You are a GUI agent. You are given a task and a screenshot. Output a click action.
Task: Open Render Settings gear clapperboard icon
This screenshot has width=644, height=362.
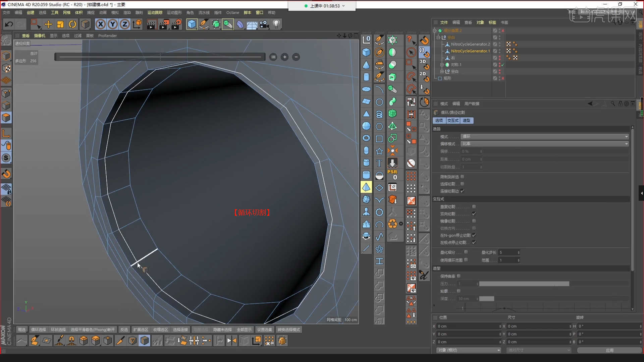pos(177,24)
